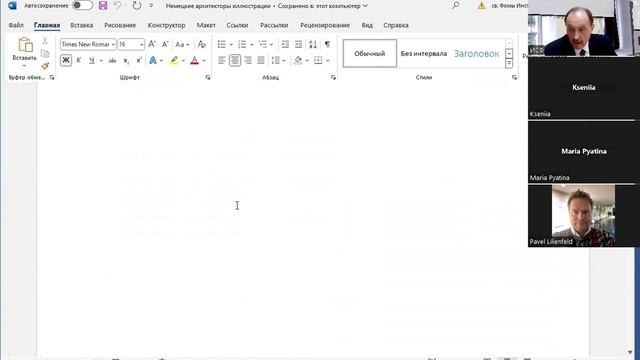Viewport: 640px width, 360px height.
Task: Increase font size with the large A icon
Action: point(152,44)
